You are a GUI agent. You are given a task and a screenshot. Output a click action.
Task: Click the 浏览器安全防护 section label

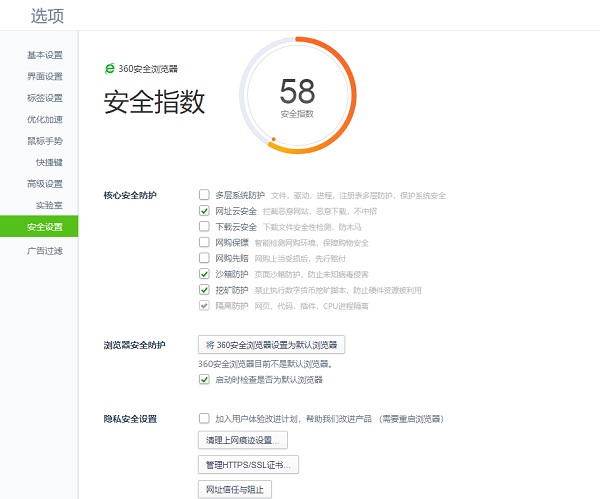pyautogui.click(x=134, y=345)
